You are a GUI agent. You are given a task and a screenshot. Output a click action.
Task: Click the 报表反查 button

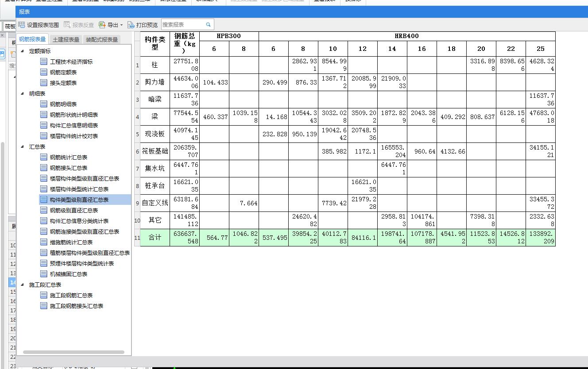(x=79, y=25)
